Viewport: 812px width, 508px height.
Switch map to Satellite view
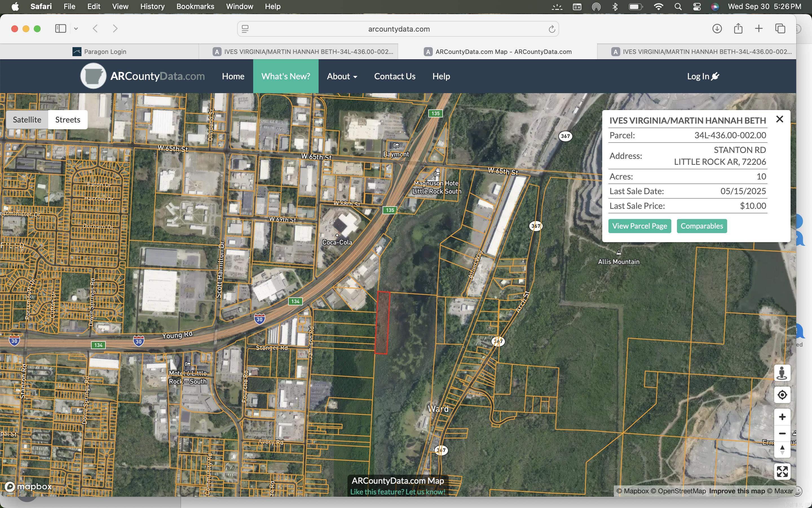tap(27, 120)
